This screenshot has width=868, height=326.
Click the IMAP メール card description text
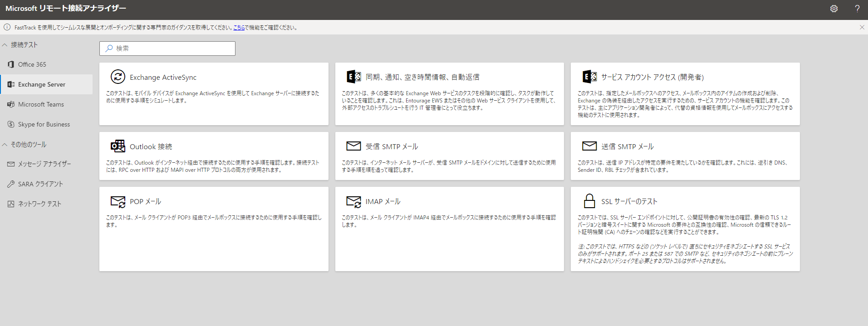coord(449,221)
